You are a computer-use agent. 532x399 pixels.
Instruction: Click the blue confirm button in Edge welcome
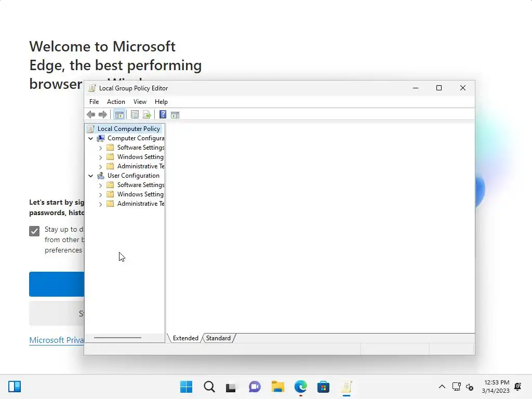click(57, 284)
